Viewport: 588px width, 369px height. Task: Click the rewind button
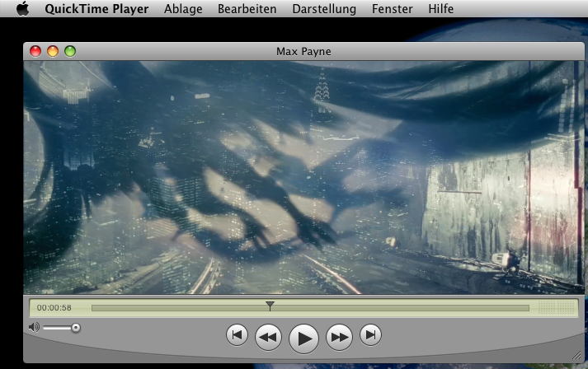(x=269, y=336)
